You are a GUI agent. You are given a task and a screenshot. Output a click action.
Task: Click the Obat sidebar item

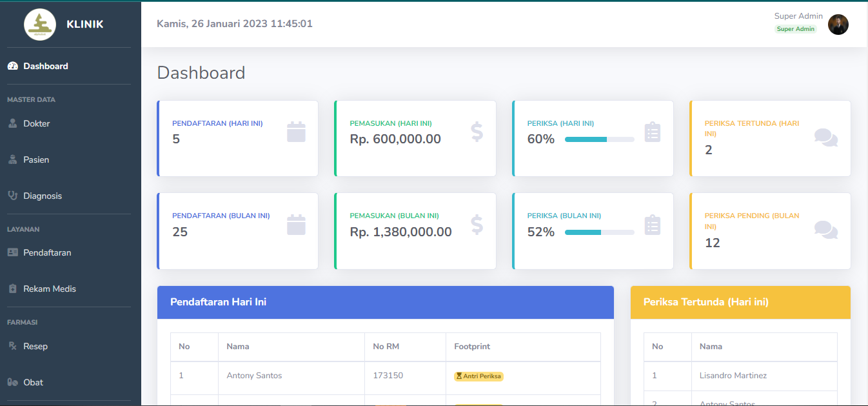[x=33, y=382]
